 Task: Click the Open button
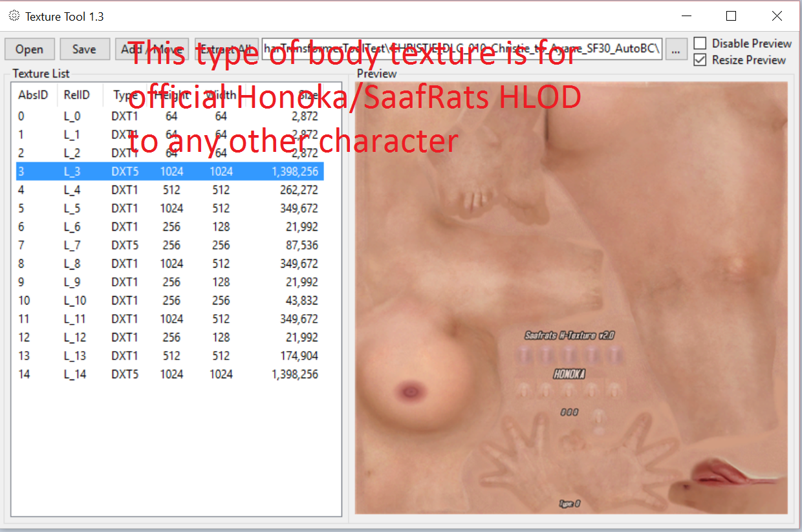(x=29, y=49)
